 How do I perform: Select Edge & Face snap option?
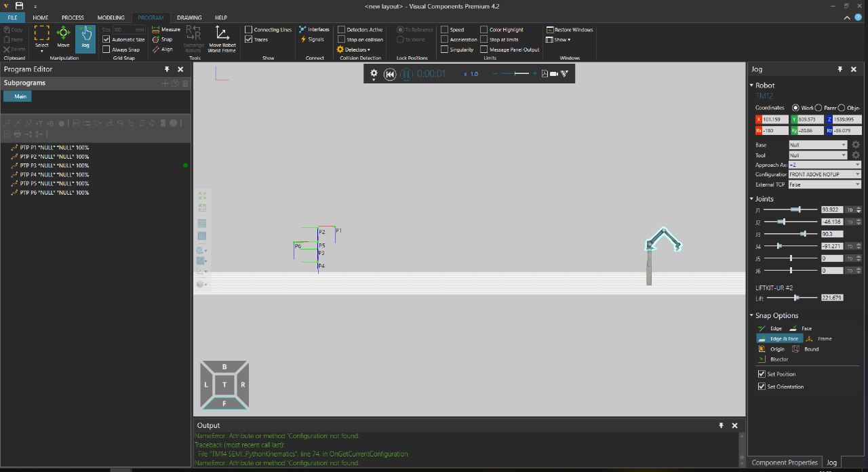click(x=779, y=338)
